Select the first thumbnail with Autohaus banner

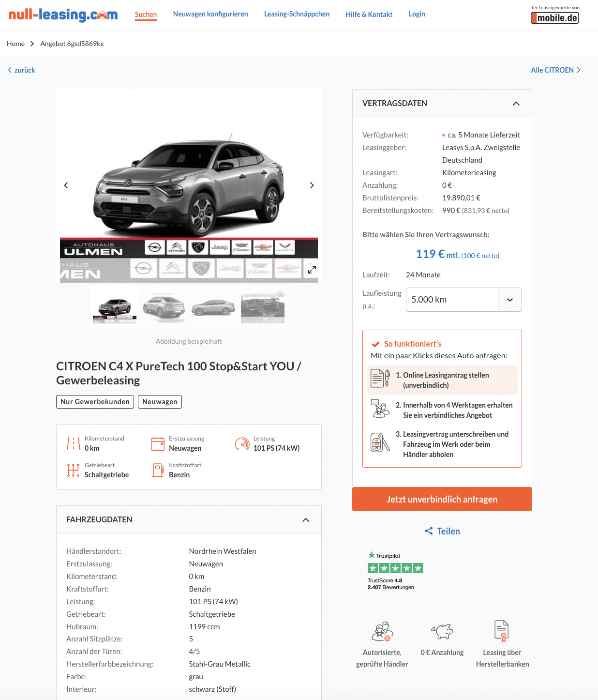(115, 307)
